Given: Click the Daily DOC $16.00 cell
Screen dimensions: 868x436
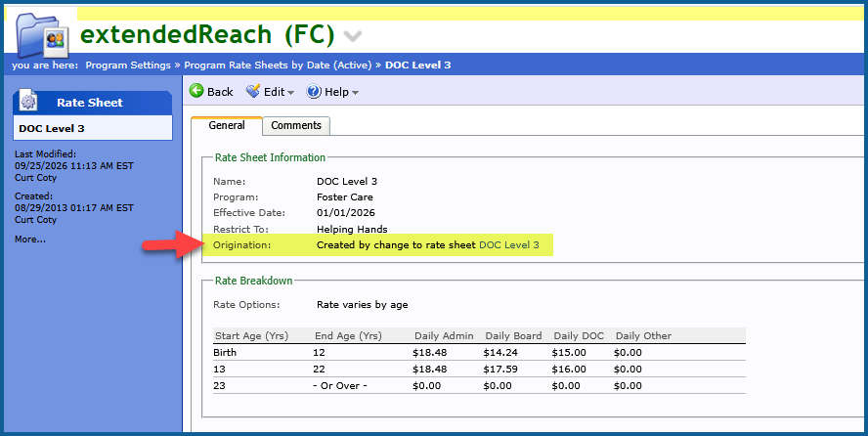Looking at the screenshot, I should [569, 370].
